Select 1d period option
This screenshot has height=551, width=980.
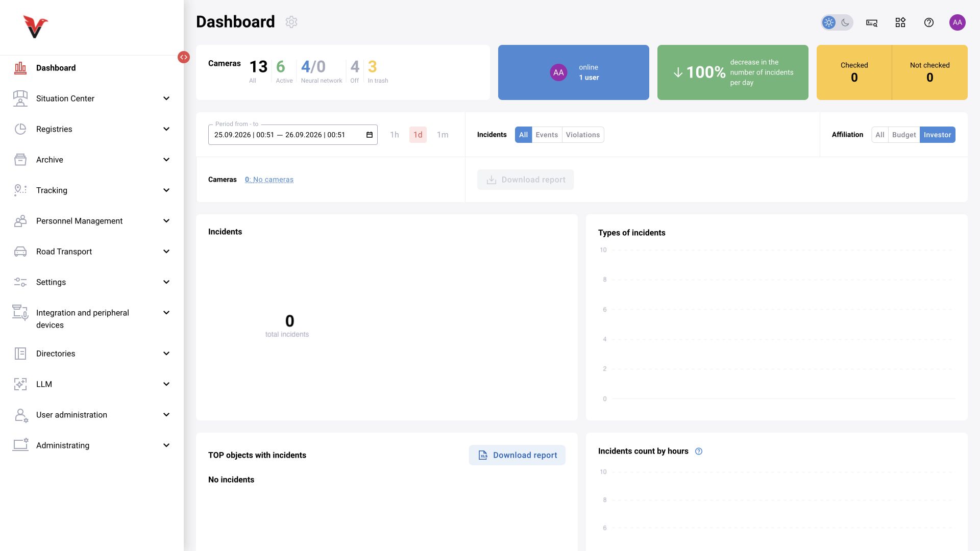[418, 135]
